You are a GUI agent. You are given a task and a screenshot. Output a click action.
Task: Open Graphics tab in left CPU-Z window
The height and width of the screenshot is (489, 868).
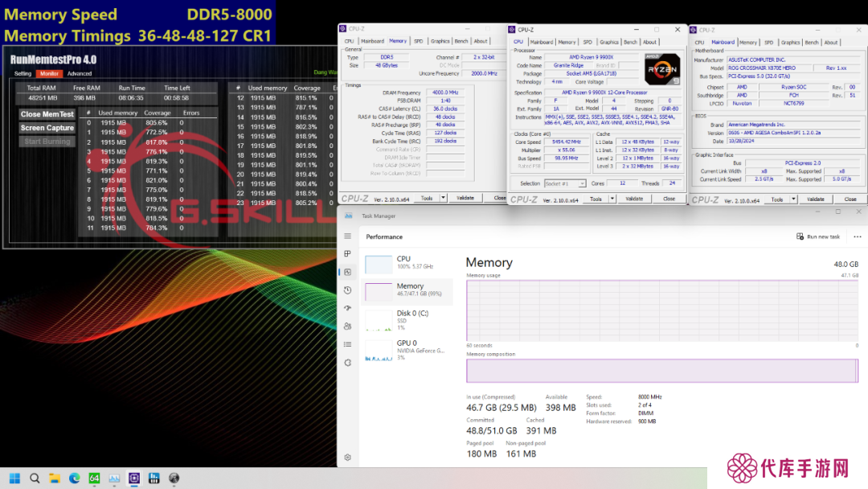[x=440, y=41]
